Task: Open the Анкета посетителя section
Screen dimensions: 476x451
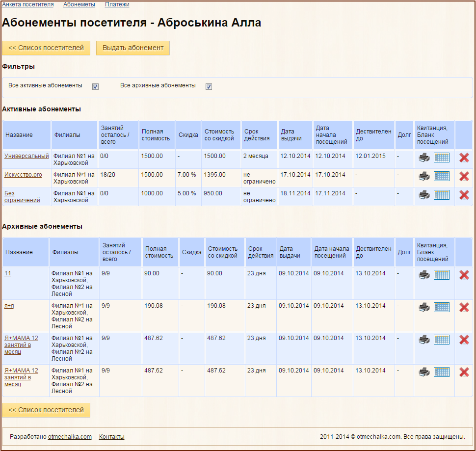Action: 27,4
